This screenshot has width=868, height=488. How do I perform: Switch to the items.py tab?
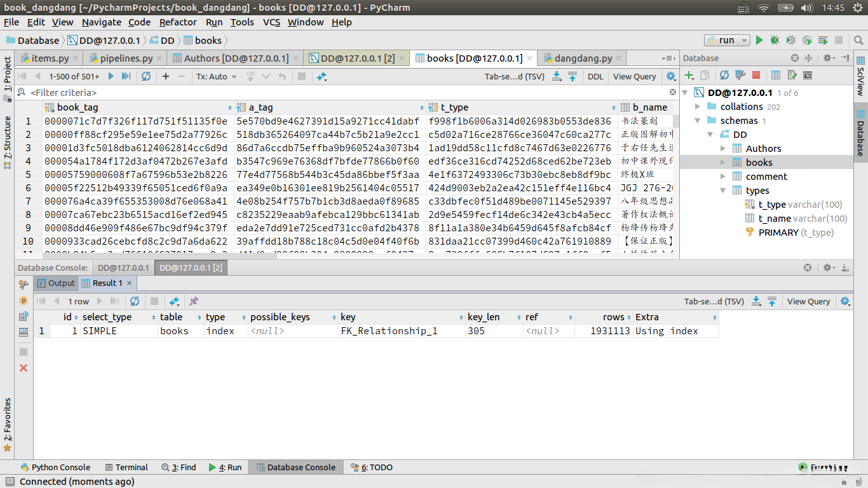pos(50,58)
